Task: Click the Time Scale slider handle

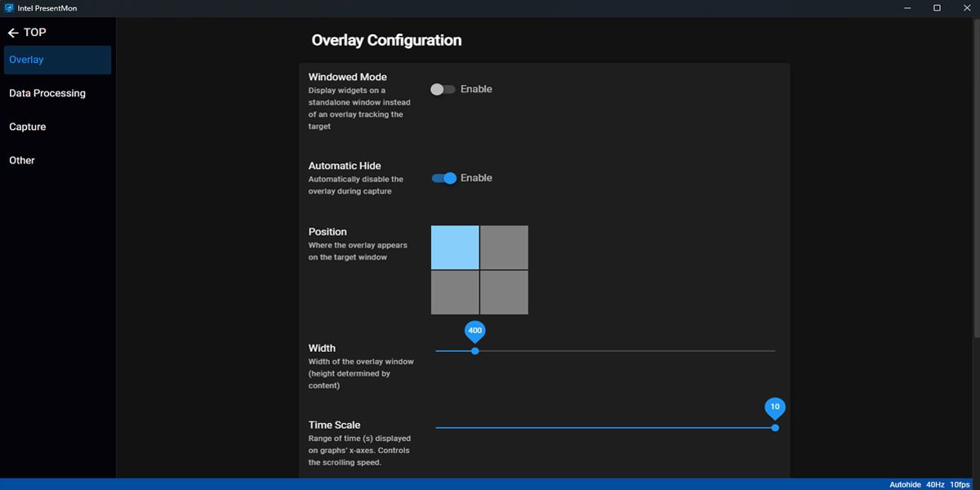Action: point(775,428)
